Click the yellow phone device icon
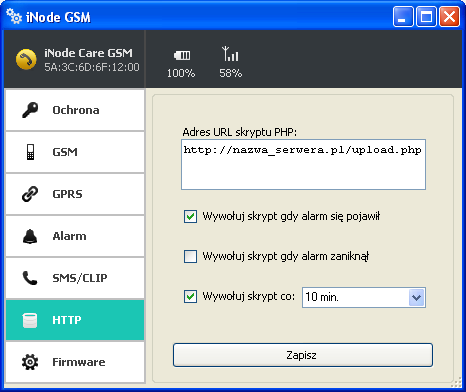 click(x=26, y=59)
